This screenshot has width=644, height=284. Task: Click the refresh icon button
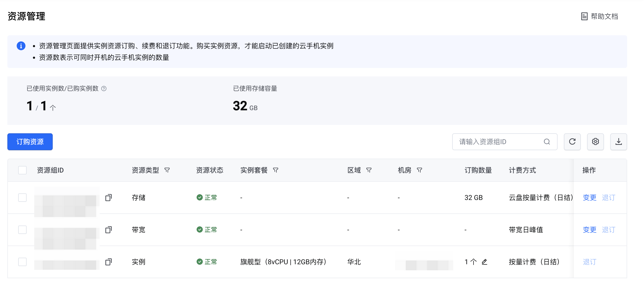tap(572, 142)
